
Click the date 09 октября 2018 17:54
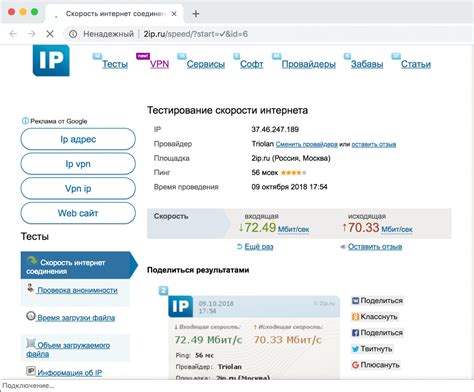click(x=289, y=187)
